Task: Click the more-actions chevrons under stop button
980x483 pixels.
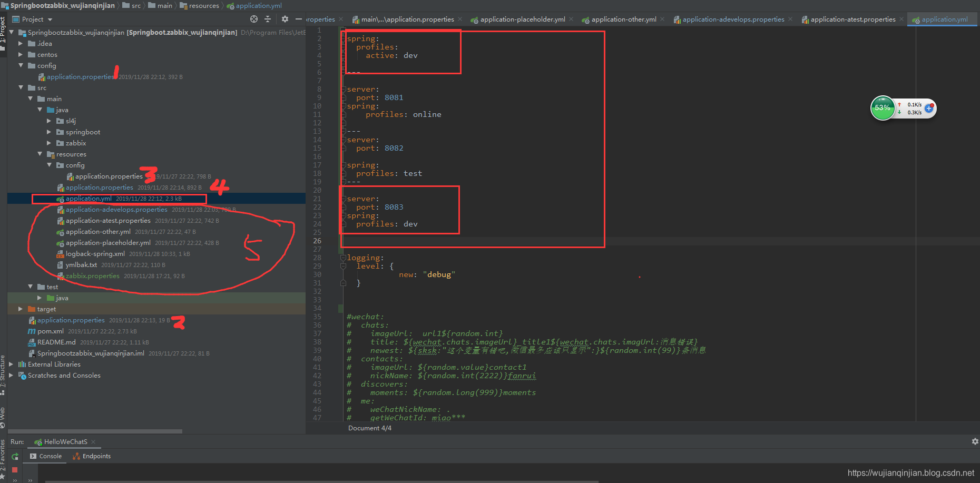Action: click(x=15, y=480)
